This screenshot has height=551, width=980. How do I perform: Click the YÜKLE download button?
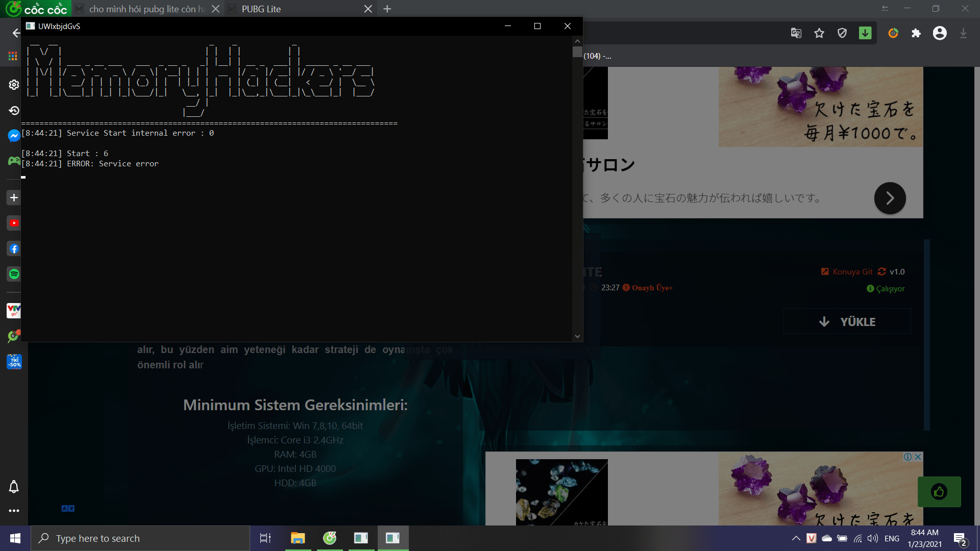[x=847, y=321]
